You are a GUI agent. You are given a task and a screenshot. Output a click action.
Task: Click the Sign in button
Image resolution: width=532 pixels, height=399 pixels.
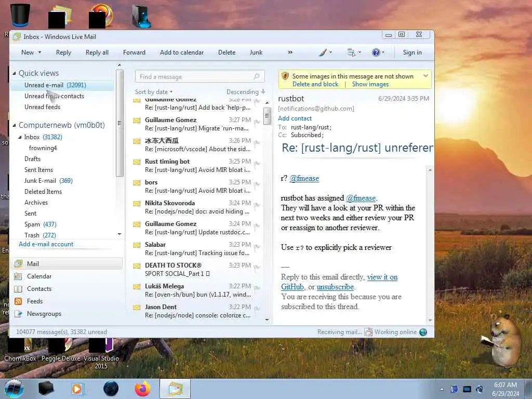[x=412, y=52]
